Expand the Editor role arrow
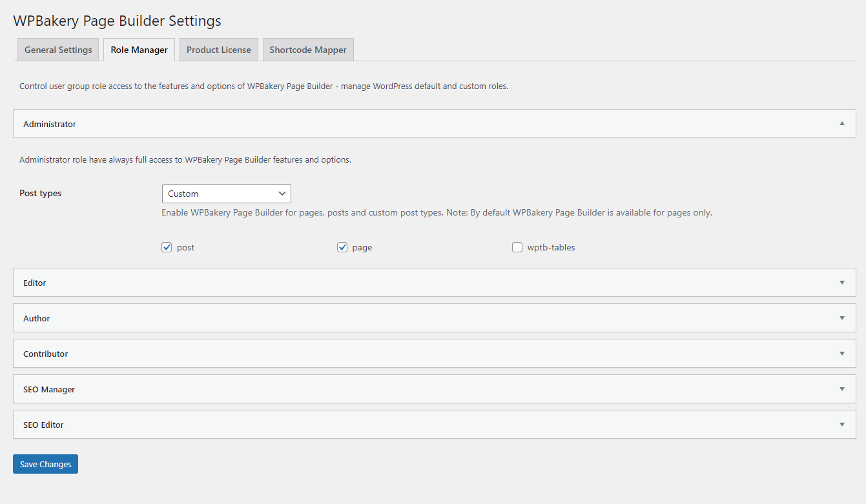The width and height of the screenshot is (866, 504). pos(842,283)
